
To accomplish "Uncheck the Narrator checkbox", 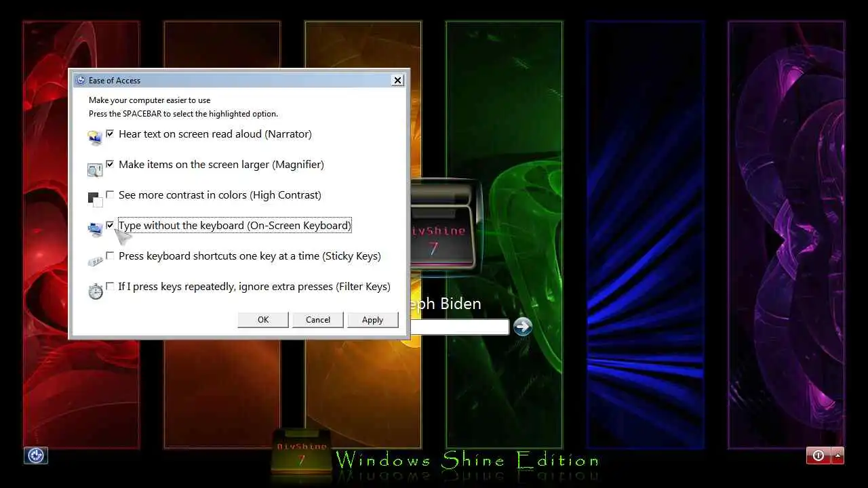I will [x=110, y=134].
